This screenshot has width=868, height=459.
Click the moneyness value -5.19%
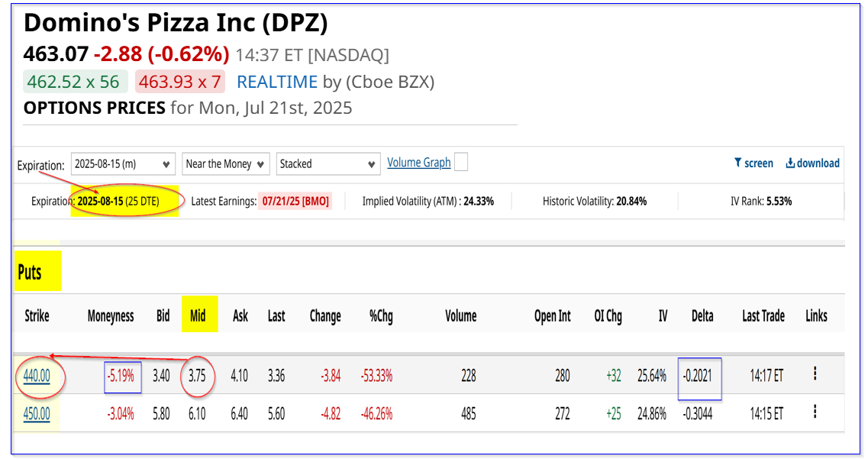pyautogui.click(x=121, y=376)
